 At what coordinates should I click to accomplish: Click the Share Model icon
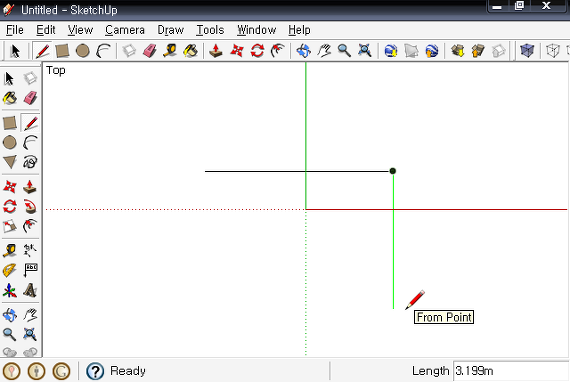(478, 51)
